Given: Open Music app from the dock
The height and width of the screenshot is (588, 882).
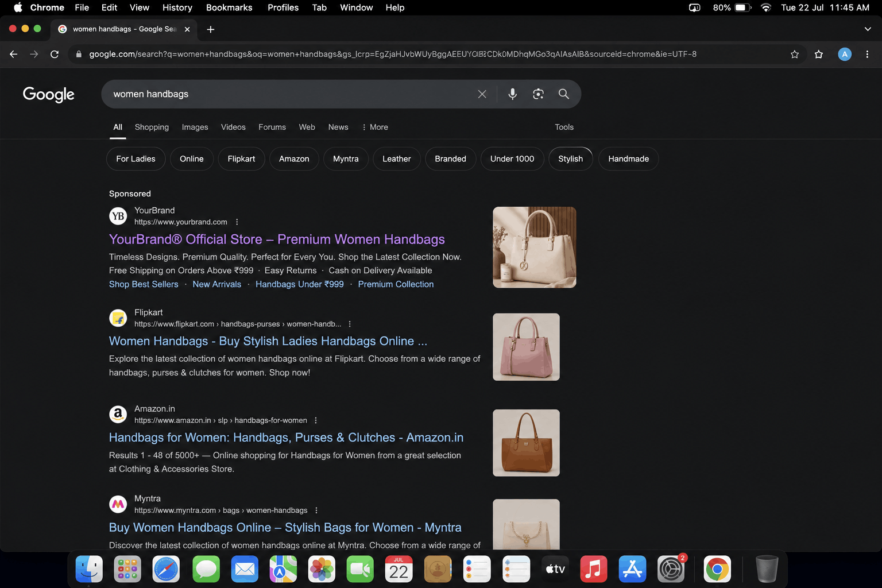Looking at the screenshot, I should tap(594, 570).
